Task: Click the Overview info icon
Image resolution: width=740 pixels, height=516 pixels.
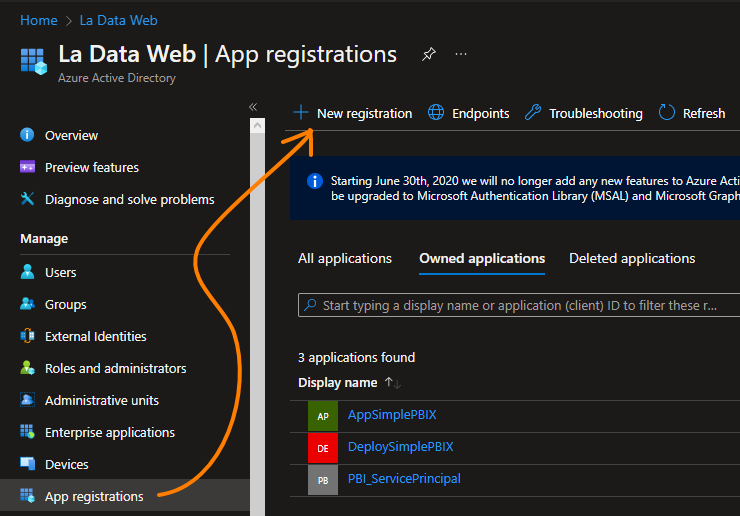Action: [27, 135]
